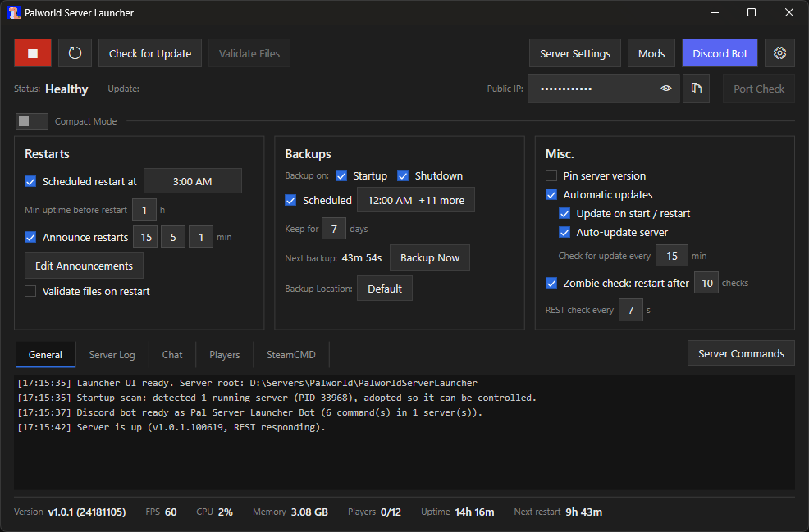Click Backup Now button

(430, 257)
